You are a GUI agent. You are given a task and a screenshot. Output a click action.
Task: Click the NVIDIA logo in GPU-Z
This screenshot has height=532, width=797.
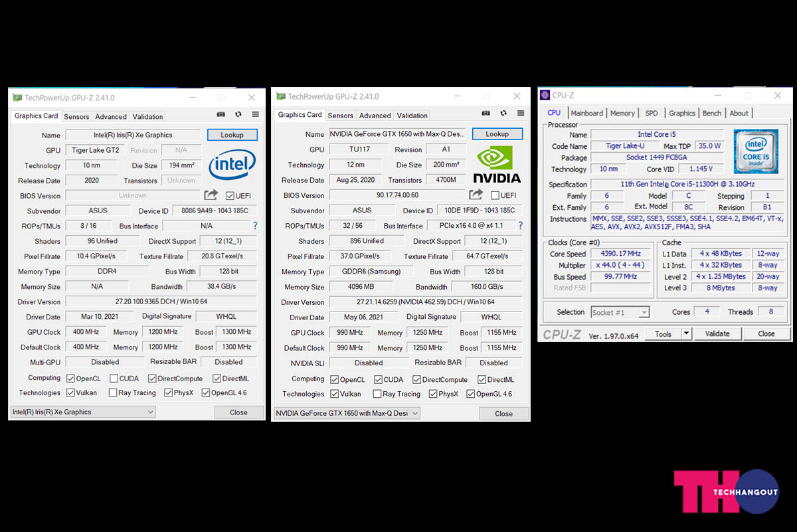pos(497,164)
